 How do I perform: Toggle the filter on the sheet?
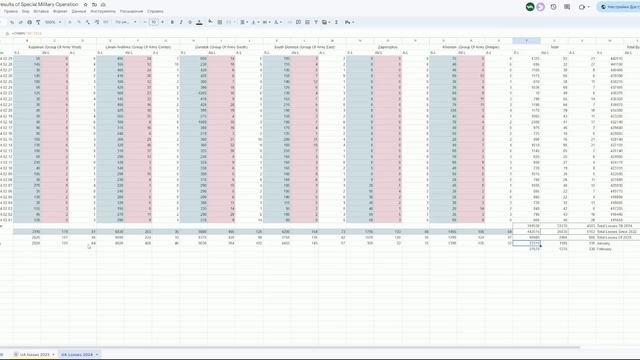[x=316, y=22]
